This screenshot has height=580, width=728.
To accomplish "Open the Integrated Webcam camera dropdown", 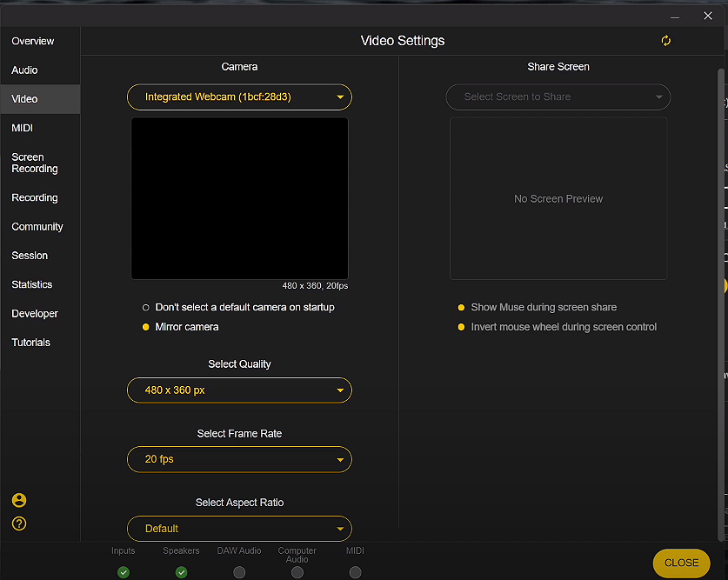I will pyautogui.click(x=239, y=97).
